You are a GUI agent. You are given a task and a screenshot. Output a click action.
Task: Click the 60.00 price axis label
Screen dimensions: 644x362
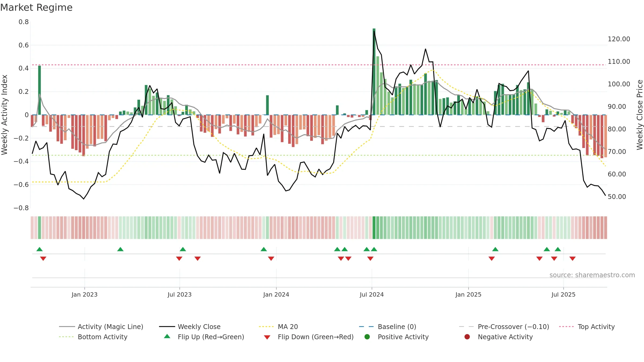[617, 174]
